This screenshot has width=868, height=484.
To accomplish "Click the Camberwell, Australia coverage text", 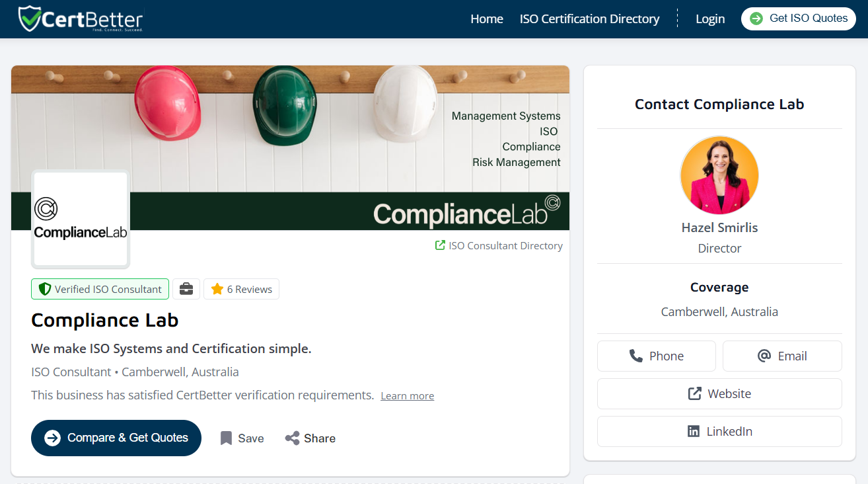I will tap(719, 311).
